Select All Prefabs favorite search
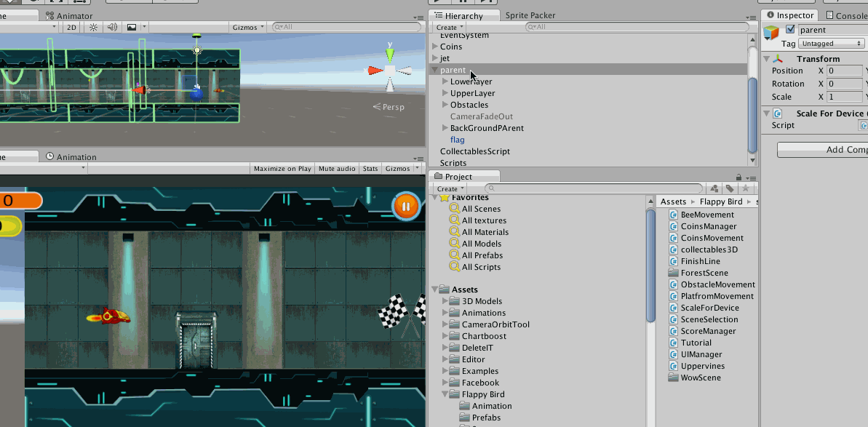 pos(482,255)
